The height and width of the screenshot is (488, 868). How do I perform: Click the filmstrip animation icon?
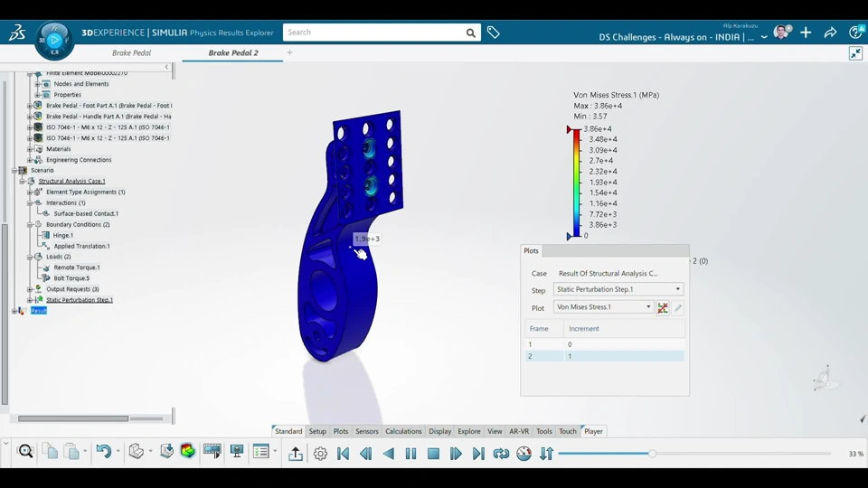click(x=212, y=451)
